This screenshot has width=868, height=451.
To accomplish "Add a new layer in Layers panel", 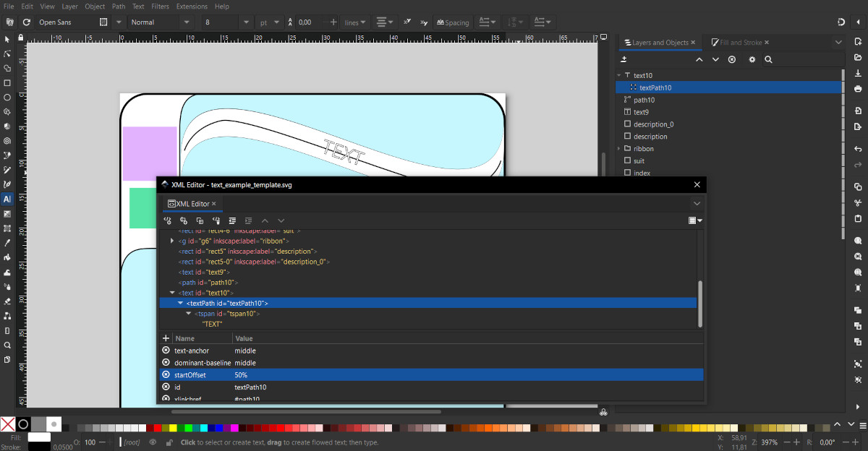I will tap(624, 60).
